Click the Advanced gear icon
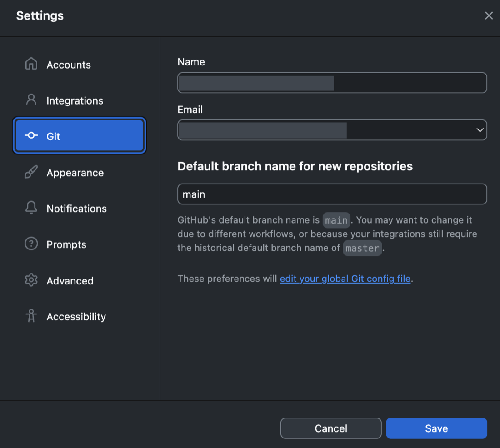Image resolution: width=500 pixels, height=448 pixels. tap(31, 280)
